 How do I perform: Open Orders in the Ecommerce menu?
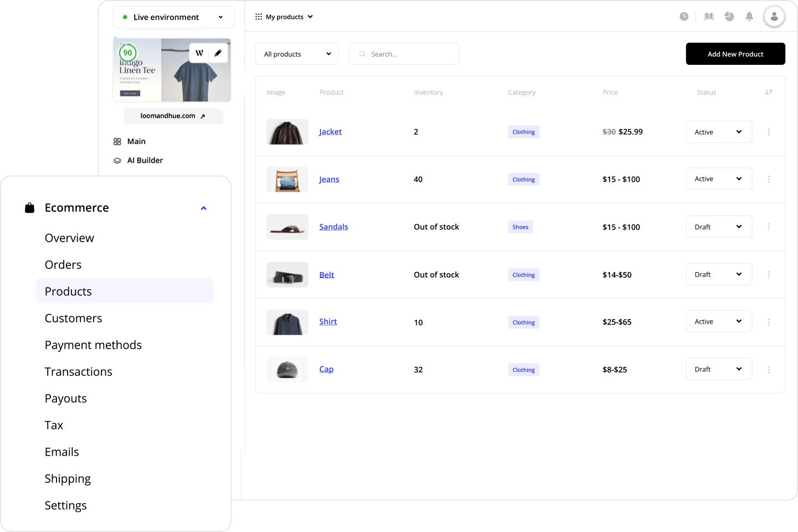coord(63,264)
